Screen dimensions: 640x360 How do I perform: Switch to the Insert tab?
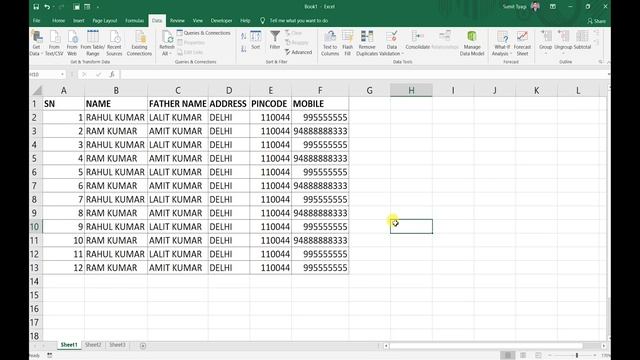(79, 20)
